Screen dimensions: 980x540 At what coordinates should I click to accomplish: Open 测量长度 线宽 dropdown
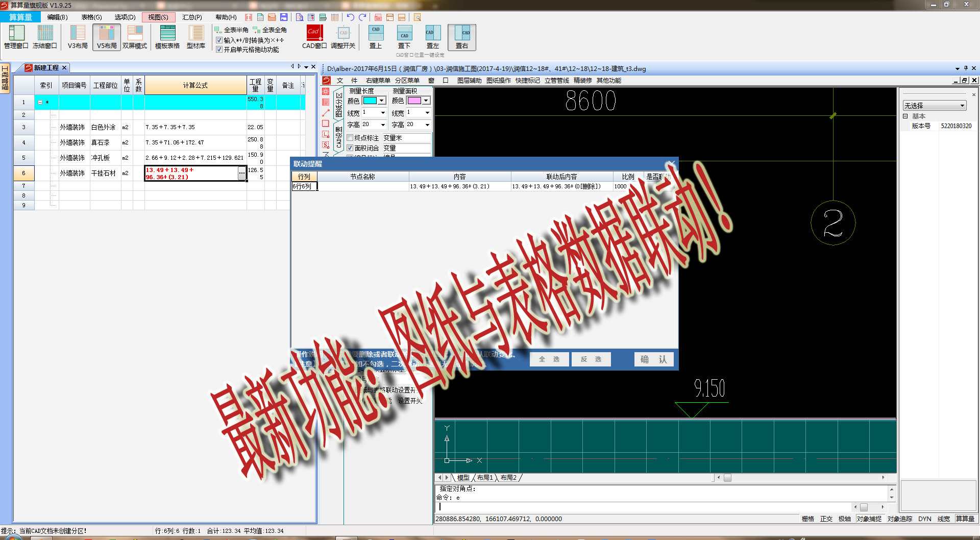383,113
